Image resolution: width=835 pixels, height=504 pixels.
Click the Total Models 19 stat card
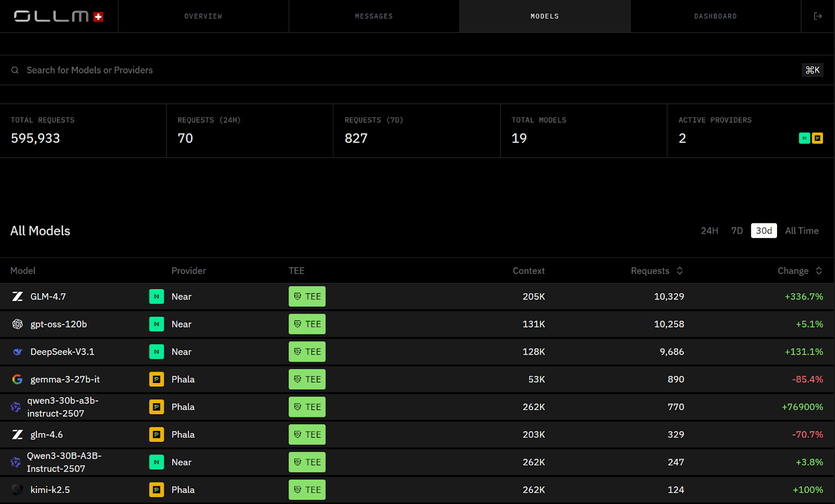(x=583, y=131)
